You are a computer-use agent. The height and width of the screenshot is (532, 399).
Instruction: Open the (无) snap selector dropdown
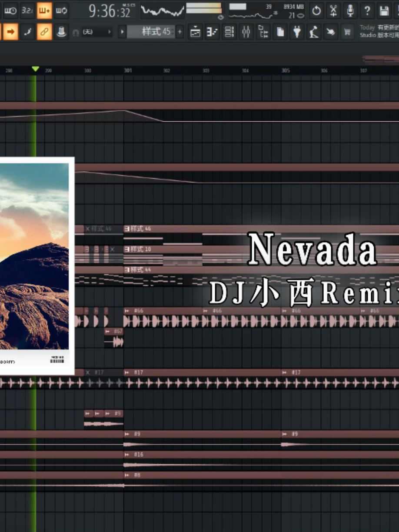[96, 32]
